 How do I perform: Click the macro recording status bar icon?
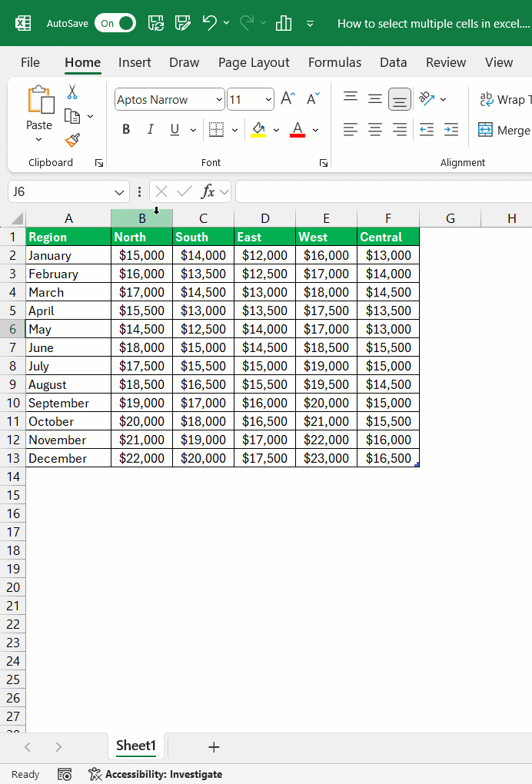65,775
